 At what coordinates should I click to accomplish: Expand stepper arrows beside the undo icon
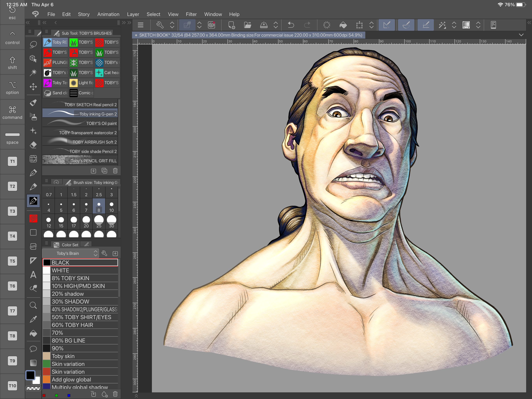[276, 25]
